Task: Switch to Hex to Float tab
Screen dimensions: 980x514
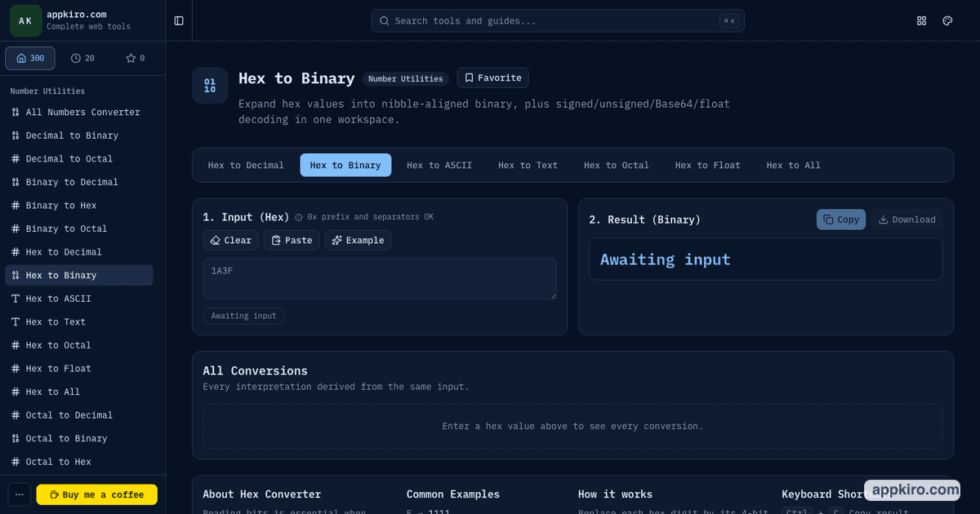Action: 708,165
